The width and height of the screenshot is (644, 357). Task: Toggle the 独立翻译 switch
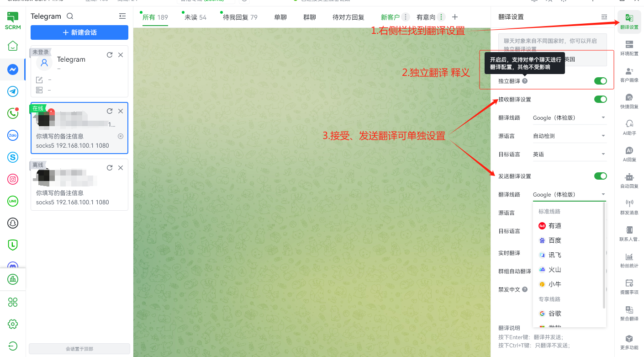click(600, 81)
